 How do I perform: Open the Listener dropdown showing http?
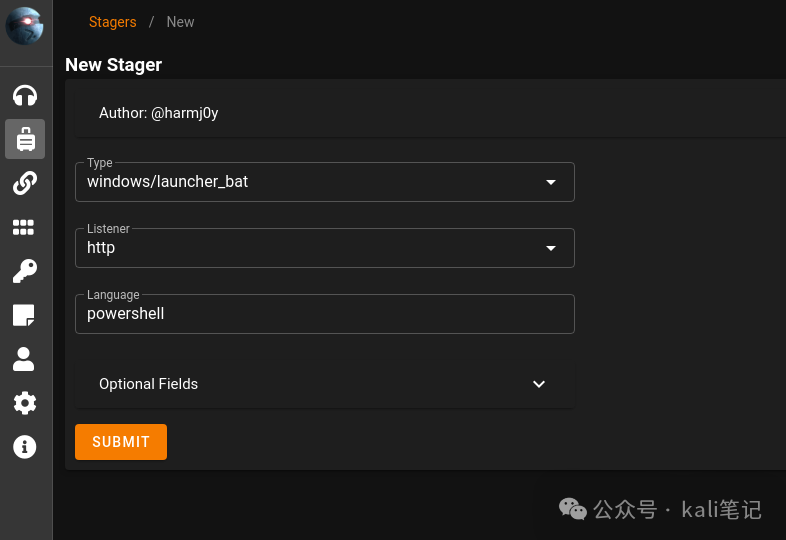click(325, 248)
